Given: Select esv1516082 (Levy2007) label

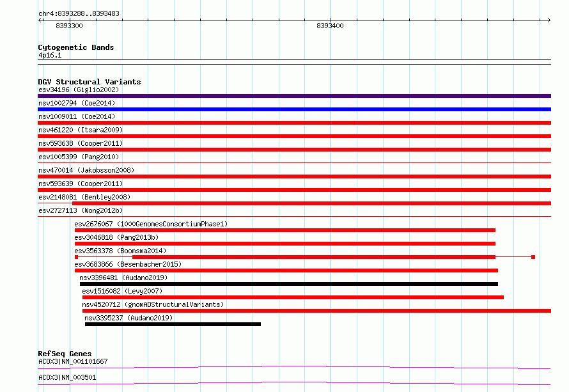Looking at the screenshot, I should (122, 291).
